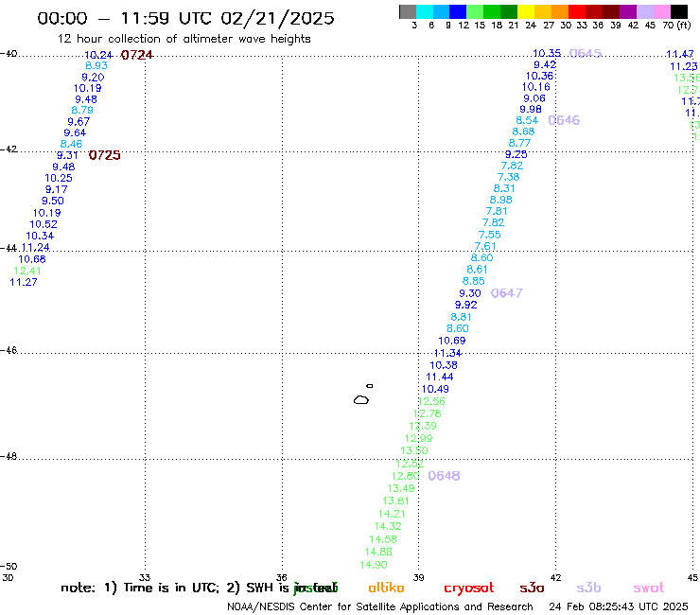Click the 14.88 wave height value
The image size is (700, 615).
click(x=378, y=552)
